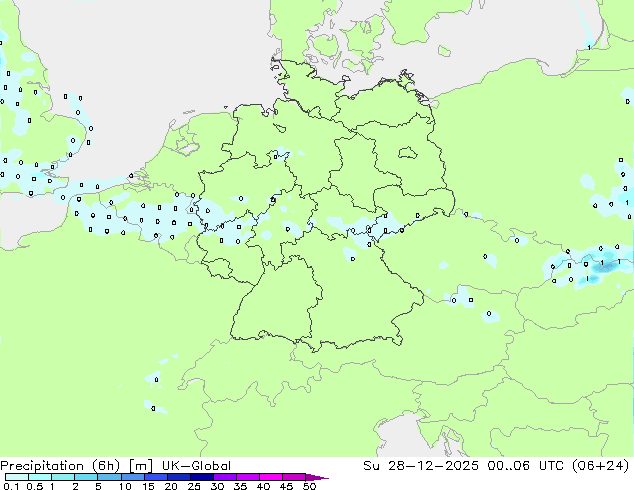Click the '40' legend scale value
This screenshot has width=634, height=490.
[263, 486]
